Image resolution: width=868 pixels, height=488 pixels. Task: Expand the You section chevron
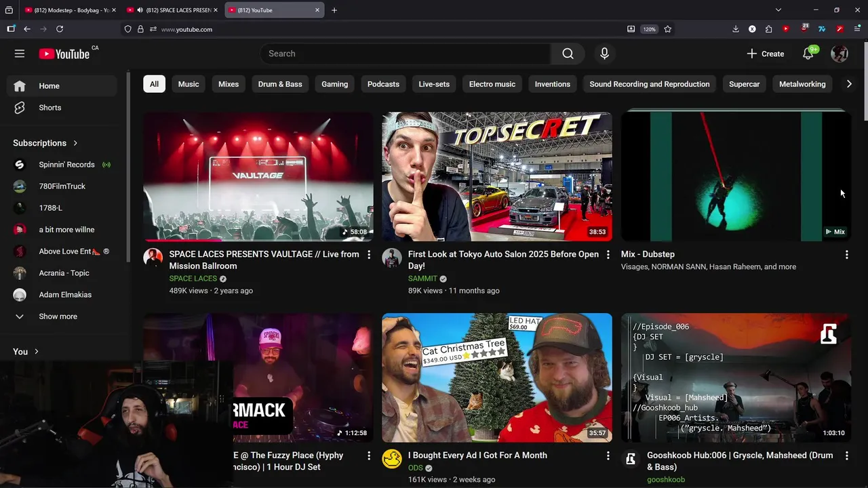point(36,352)
